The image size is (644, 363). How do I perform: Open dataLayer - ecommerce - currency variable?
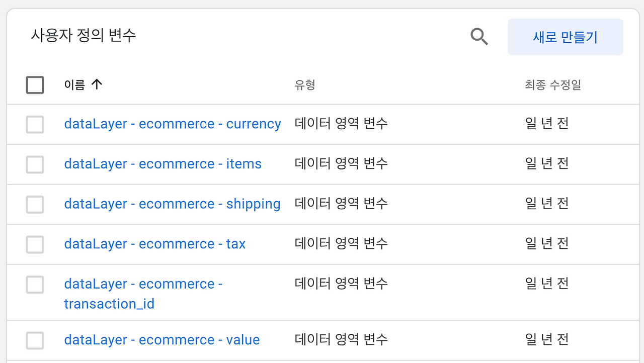[172, 124]
